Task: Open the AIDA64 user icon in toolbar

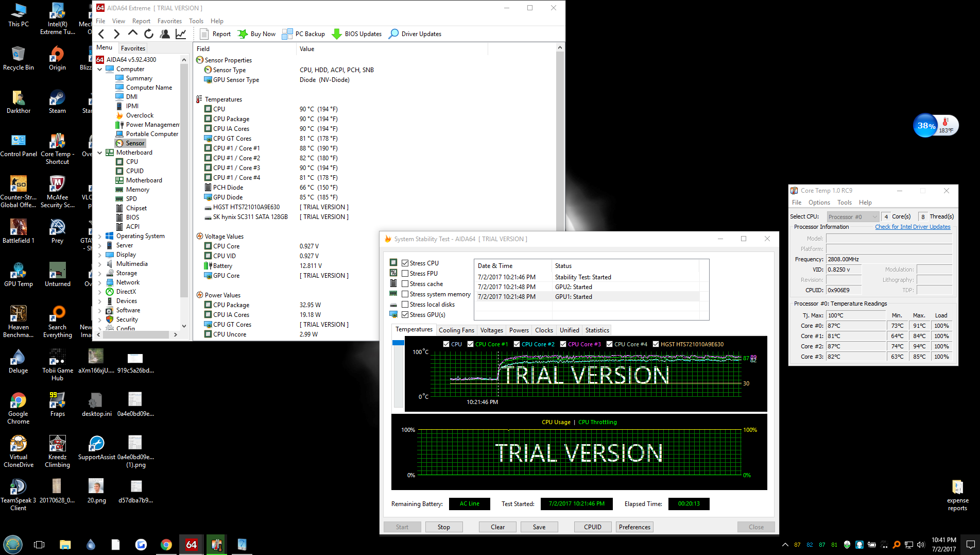Action: pyautogui.click(x=165, y=34)
